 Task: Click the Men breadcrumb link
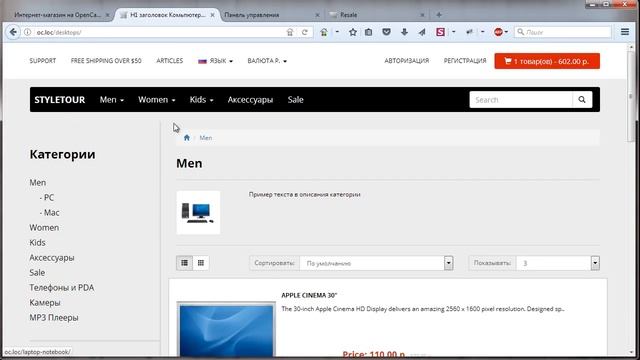point(206,138)
